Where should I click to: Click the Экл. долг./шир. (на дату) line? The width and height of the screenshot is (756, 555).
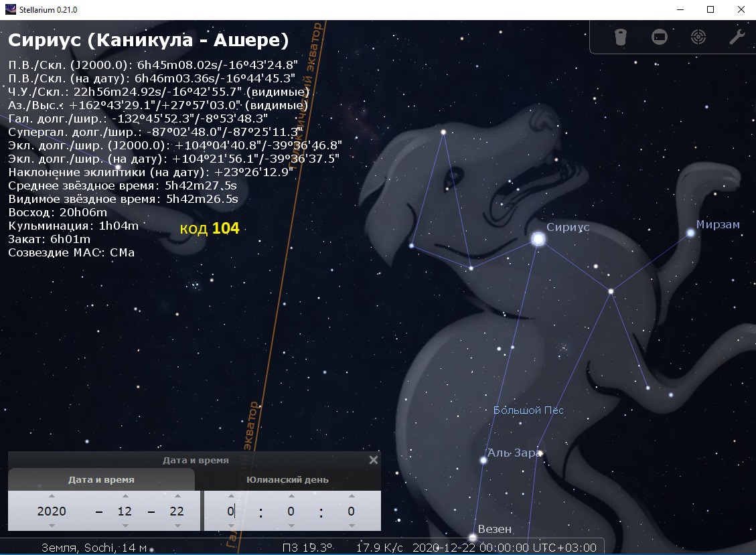tap(173, 159)
